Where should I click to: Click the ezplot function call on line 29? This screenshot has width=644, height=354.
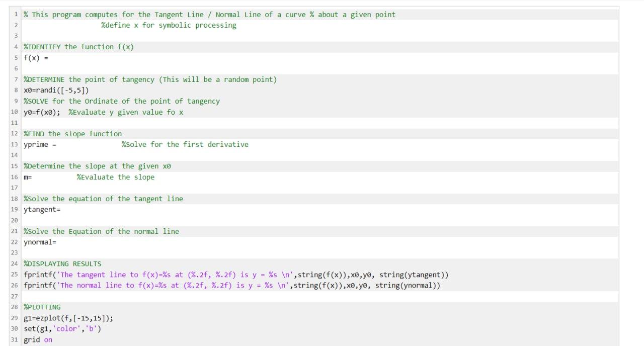pos(68,318)
